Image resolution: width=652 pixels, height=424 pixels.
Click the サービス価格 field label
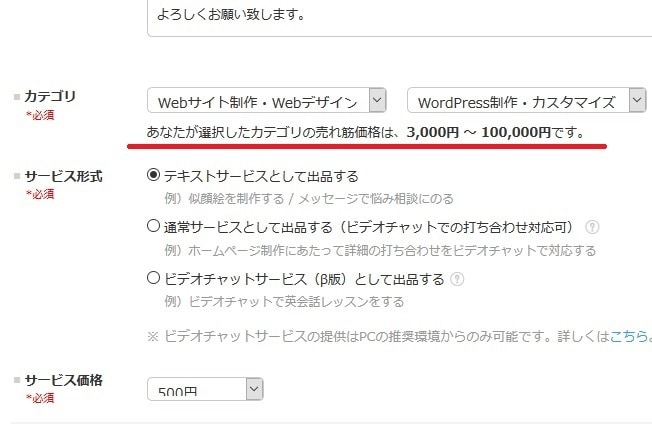(63, 380)
